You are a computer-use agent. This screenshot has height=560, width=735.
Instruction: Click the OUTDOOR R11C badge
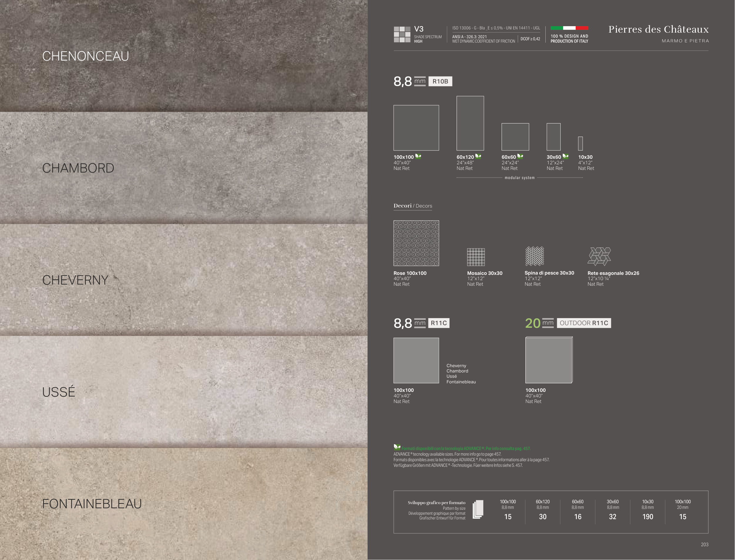(584, 323)
